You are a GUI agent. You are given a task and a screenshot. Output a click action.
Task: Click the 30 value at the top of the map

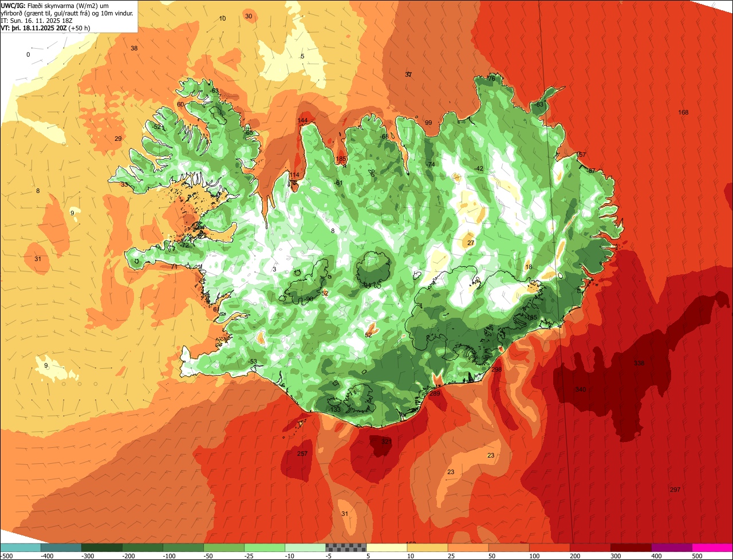point(249,16)
